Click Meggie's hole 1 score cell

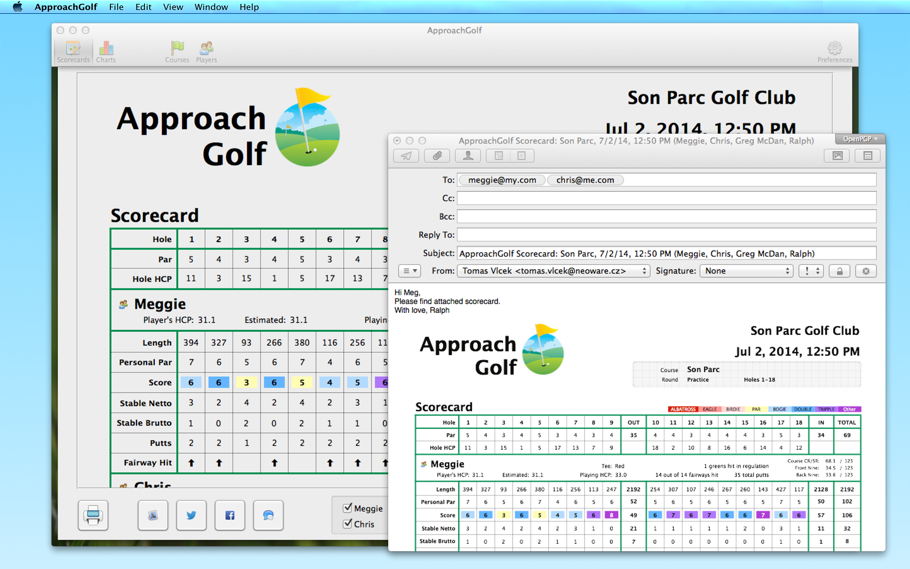click(191, 383)
